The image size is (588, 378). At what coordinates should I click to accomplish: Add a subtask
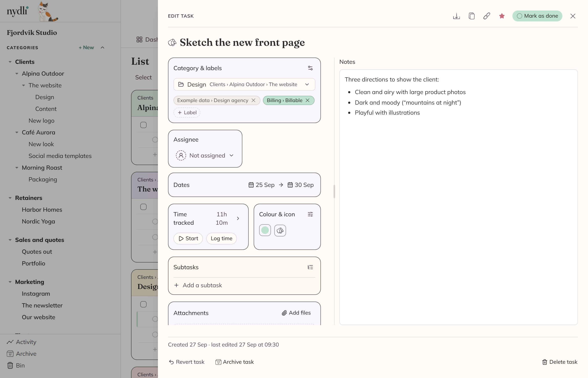pos(198,285)
